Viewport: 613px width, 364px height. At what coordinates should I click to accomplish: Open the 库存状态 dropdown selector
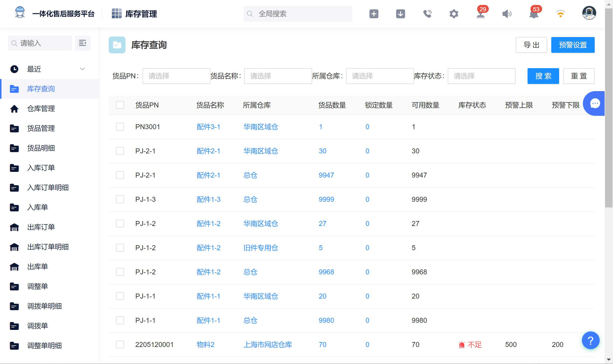point(481,76)
